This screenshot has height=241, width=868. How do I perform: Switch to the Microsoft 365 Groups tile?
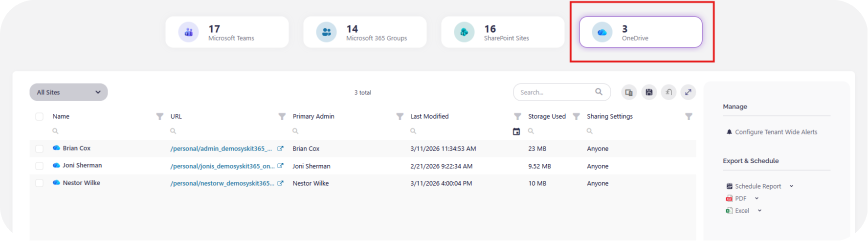pos(365,32)
